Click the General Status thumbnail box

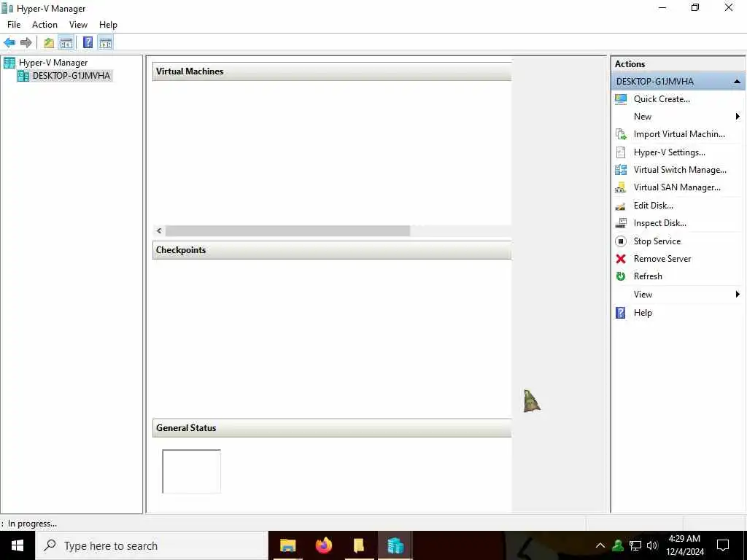[192, 472]
